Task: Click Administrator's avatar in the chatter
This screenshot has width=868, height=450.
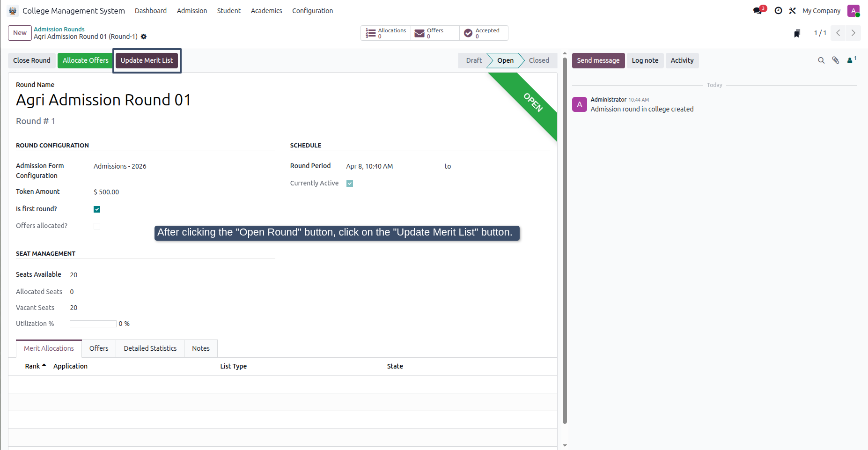Action: (x=580, y=104)
